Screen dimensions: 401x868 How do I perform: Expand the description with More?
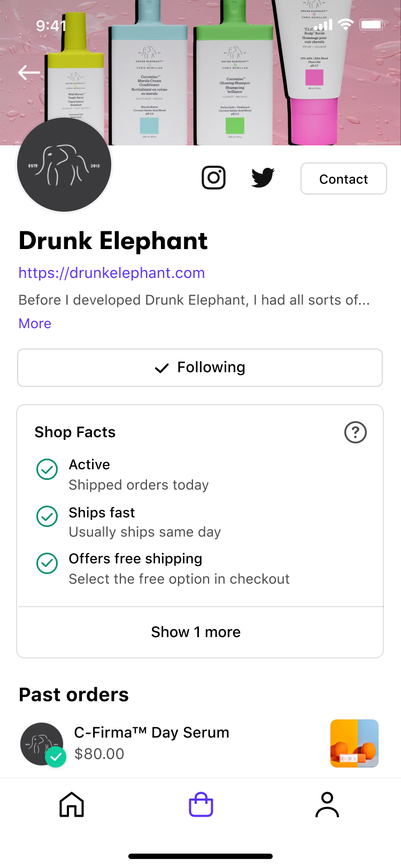coord(35,323)
